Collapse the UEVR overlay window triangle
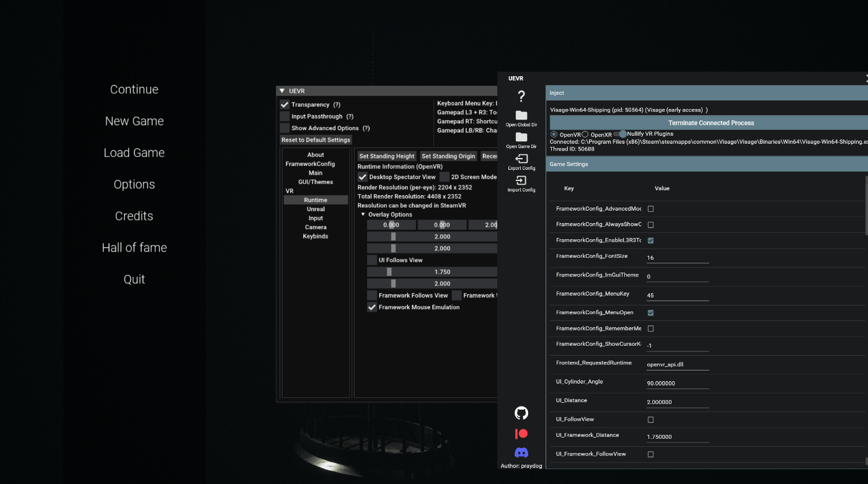868x484 pixels. click(x=282, y=91)
